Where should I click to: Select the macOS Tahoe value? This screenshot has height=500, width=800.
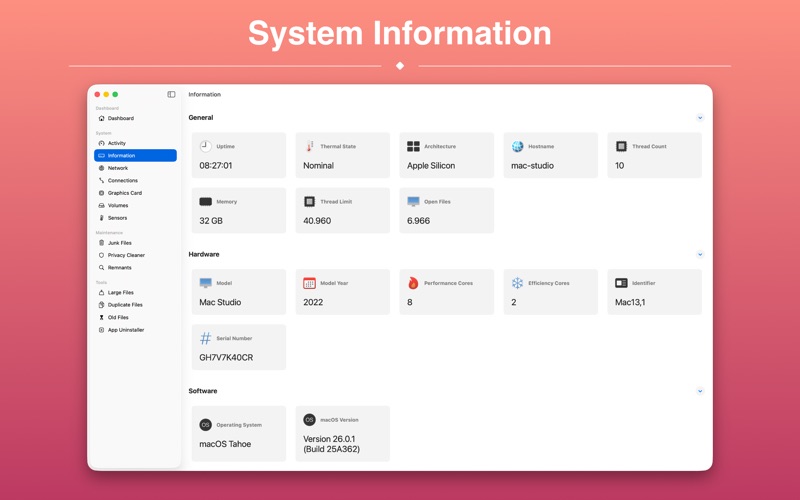pos(225,444)
